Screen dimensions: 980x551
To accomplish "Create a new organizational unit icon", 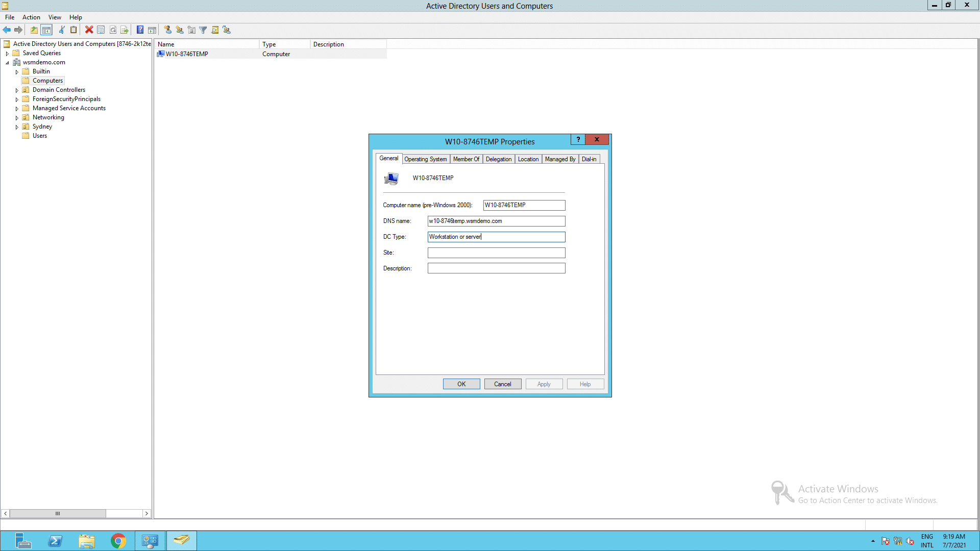I will click(191, 30).
